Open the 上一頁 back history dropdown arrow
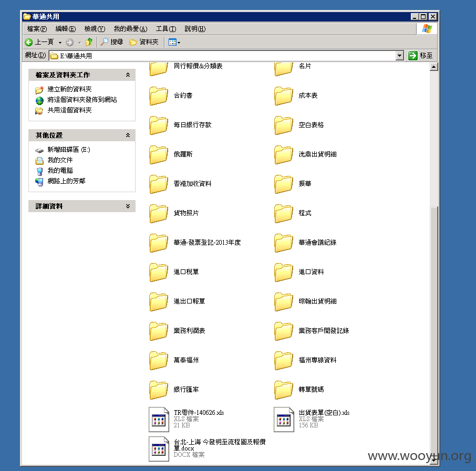 [60, 43]
